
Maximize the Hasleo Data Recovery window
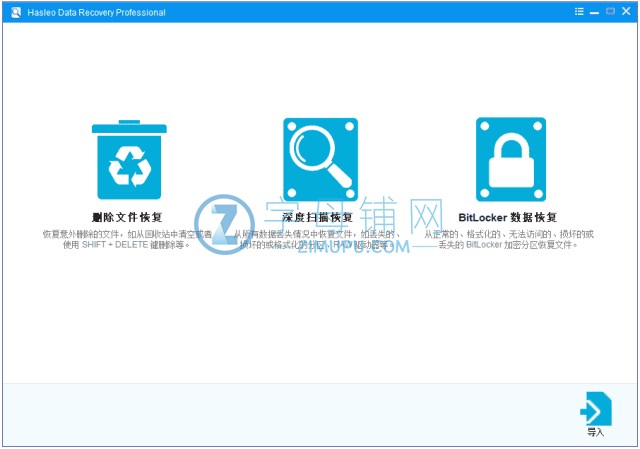click(x=610, y=12)
